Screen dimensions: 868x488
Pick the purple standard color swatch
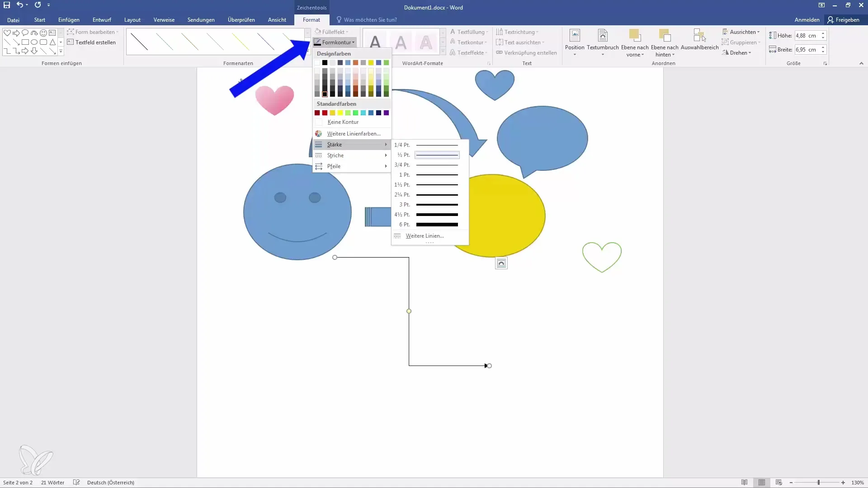click(x=386, y=113)
